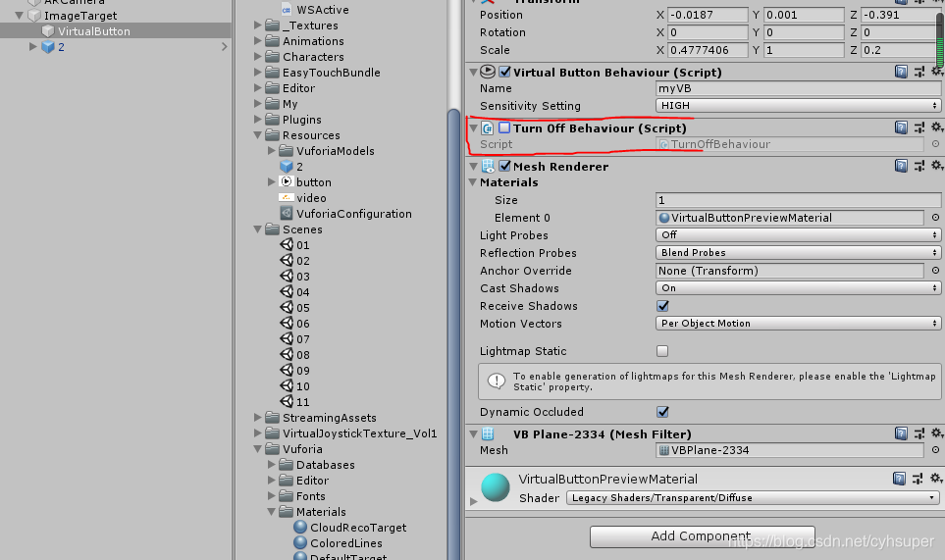The width and height of the screenshot is (945, 560).
Task: Select the WSActive script asset
Action: coord(315,9)
